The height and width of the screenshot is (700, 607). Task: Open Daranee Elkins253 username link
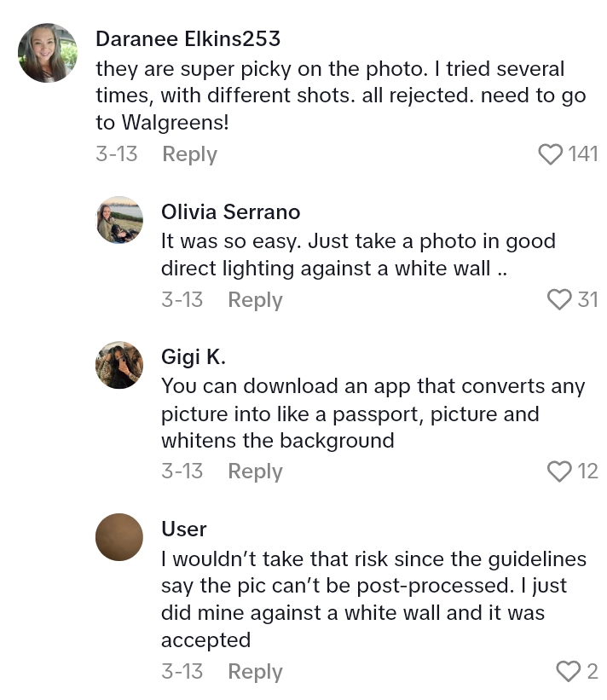[x=188, y=39]
